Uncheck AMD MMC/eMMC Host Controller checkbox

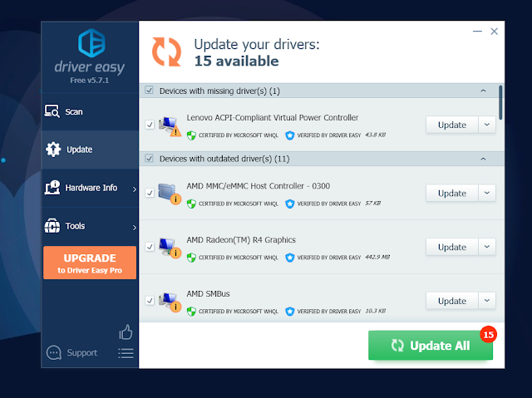point(150,193)
